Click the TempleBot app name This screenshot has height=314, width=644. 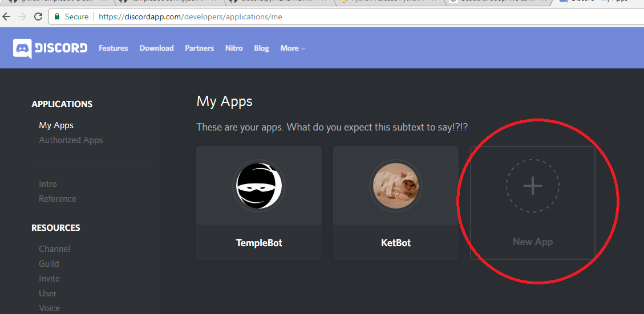coord(259,243)
